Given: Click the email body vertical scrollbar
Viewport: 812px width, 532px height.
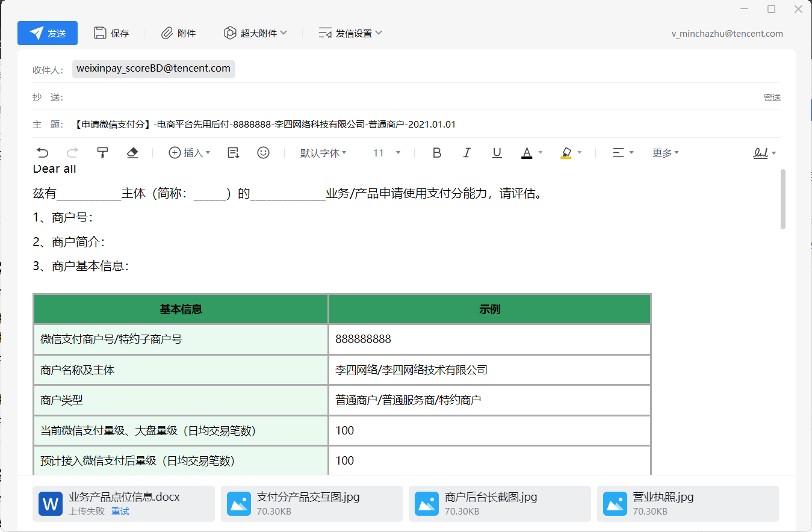Looking at the screenshot, I should 783,199.
